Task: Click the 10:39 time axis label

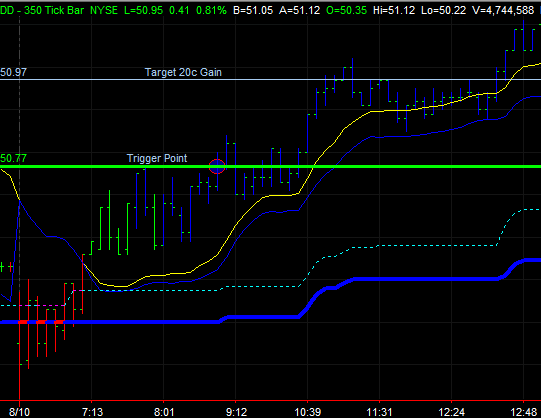Action: tap(307, 412)
